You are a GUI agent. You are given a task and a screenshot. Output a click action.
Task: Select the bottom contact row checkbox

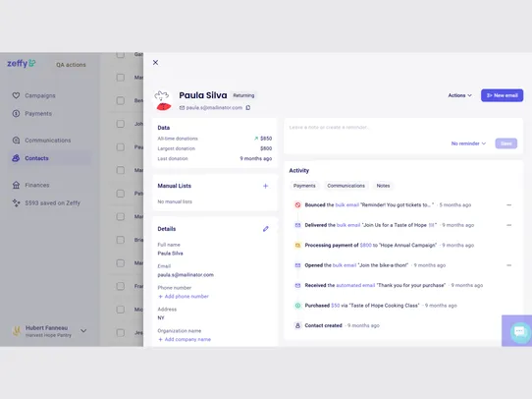pos(121,333)
